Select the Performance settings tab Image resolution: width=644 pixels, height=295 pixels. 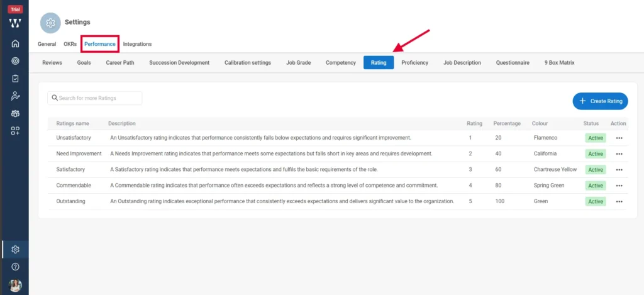click(x=100, y=44)
